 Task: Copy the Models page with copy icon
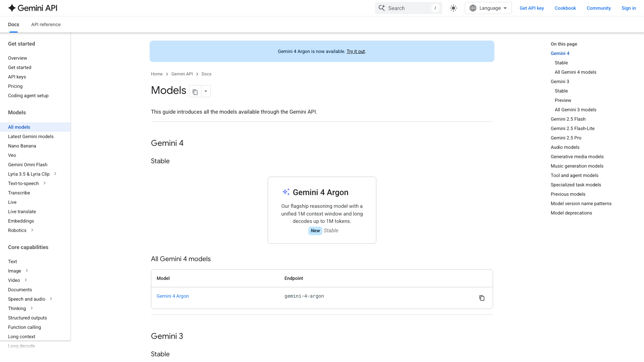[195, 91]
